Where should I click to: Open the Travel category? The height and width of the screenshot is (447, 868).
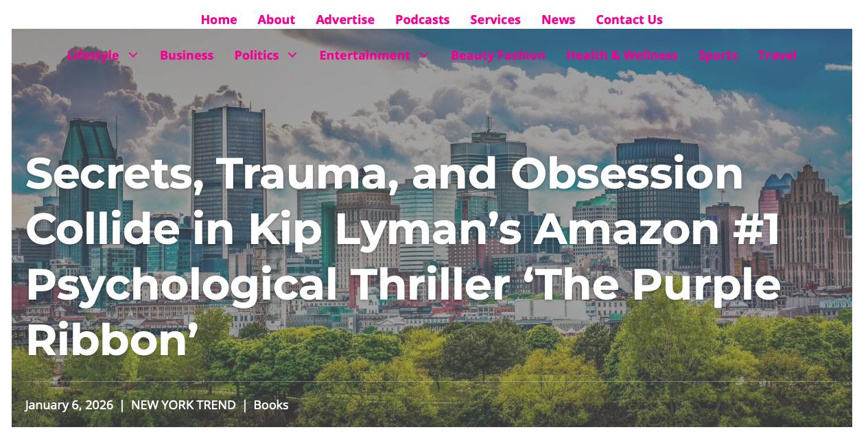point(777,56)
